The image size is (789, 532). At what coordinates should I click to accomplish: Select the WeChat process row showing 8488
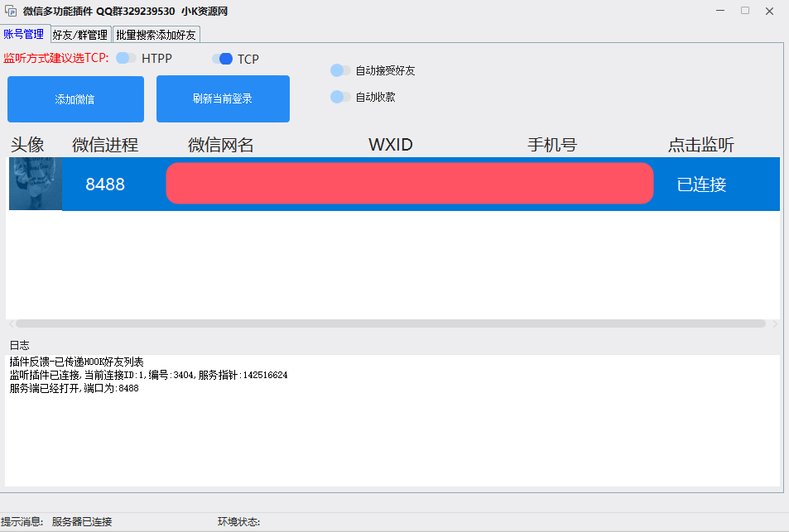(x=104, y=184)
